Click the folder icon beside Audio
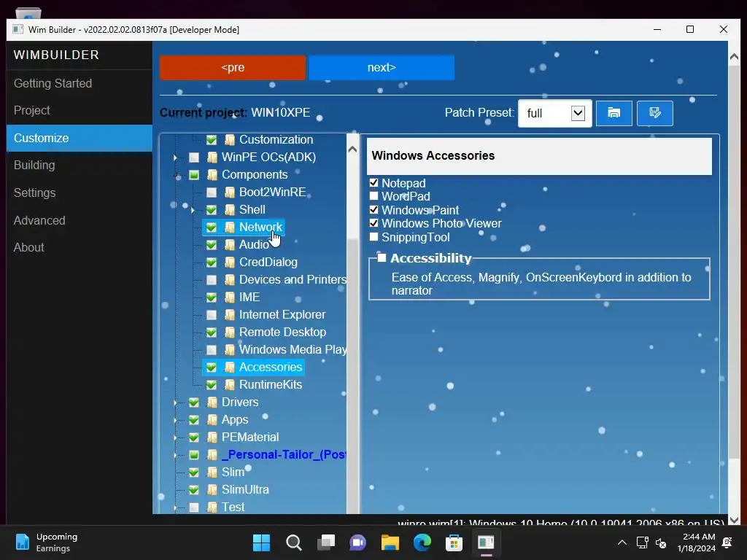Screen dimensions: 747x560 click(230, 245)
